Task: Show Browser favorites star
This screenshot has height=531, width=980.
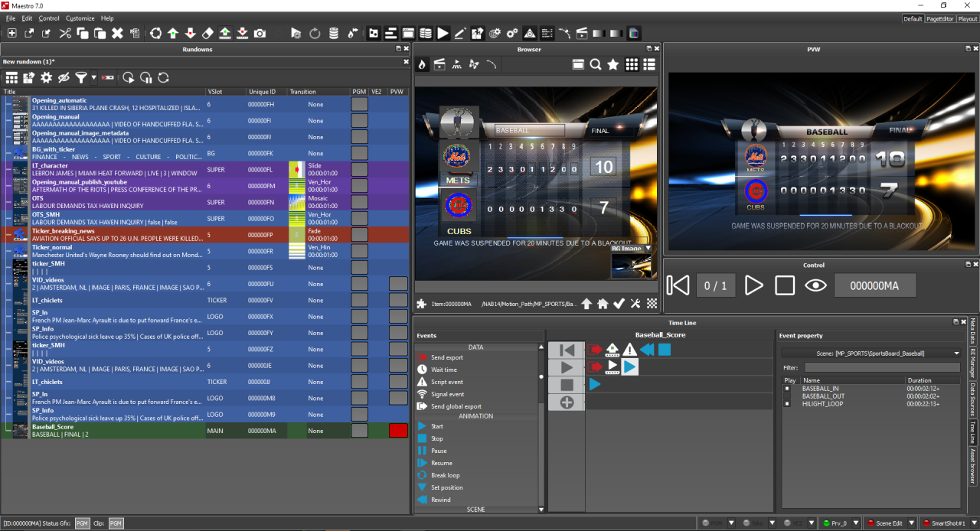Action: point(612,64)
